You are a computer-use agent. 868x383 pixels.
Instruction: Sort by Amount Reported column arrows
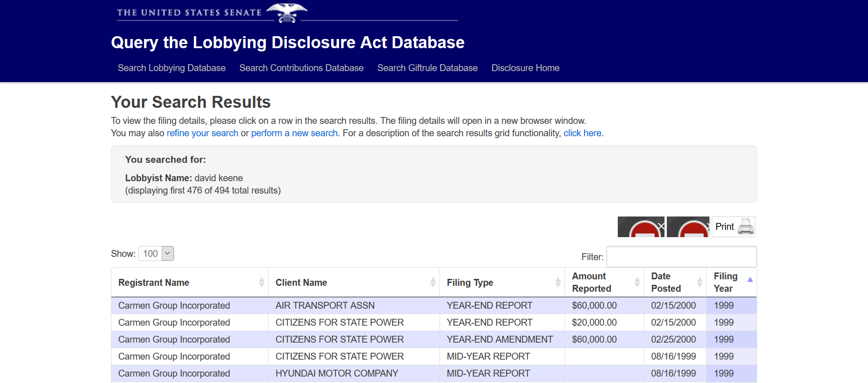point(637,282)
